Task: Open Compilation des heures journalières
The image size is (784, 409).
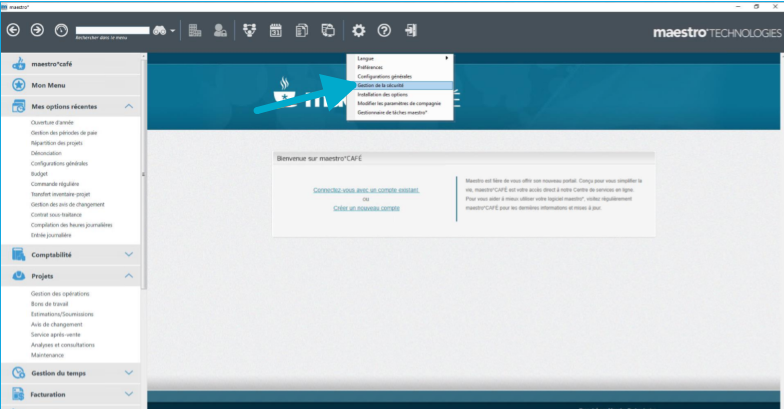Action: [x=72, y=225]
